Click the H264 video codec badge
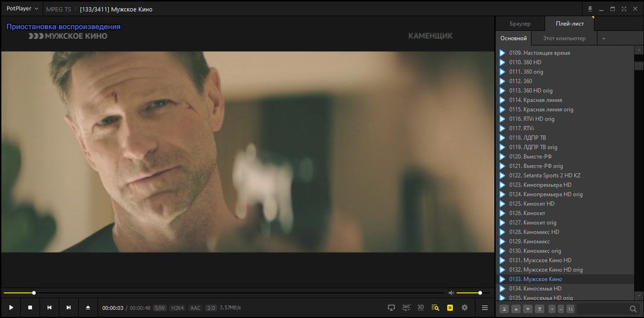 [178, 308]
